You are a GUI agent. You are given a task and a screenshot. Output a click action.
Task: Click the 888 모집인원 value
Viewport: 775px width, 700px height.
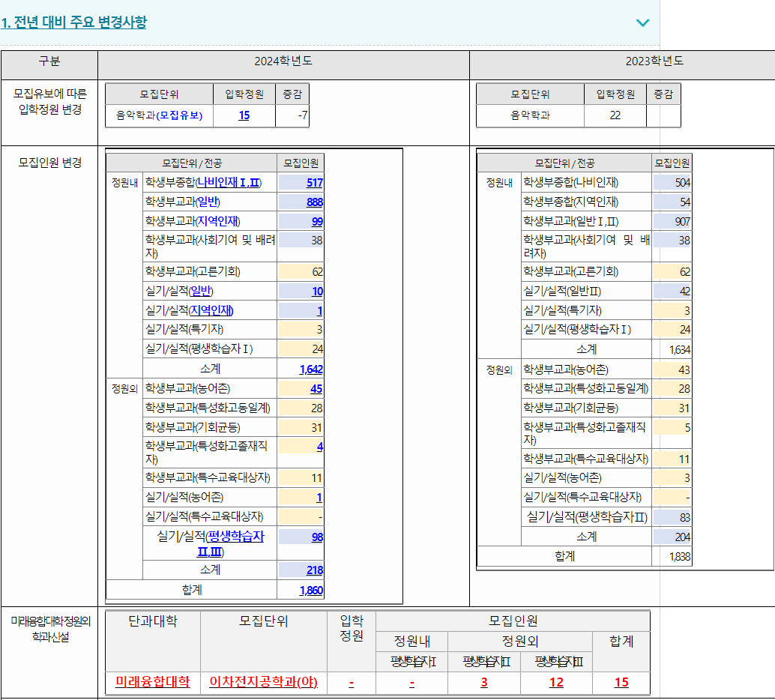coord(314,202)
